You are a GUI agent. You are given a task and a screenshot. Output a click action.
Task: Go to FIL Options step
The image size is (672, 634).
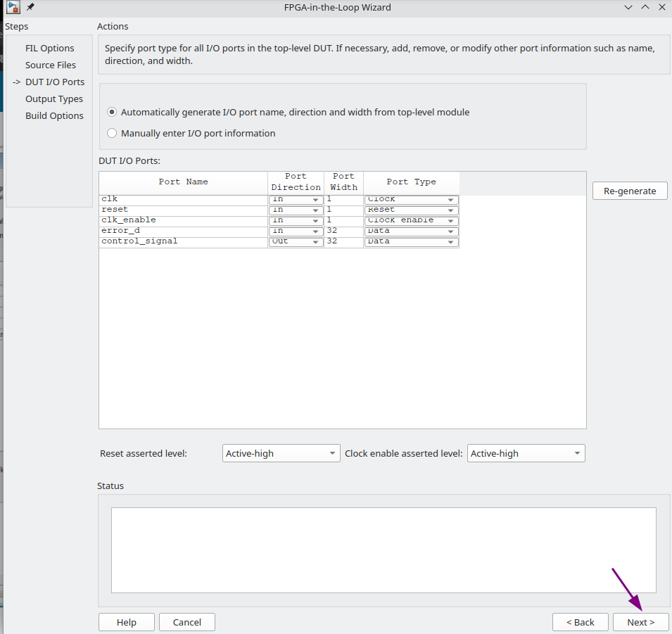point(50,48)
